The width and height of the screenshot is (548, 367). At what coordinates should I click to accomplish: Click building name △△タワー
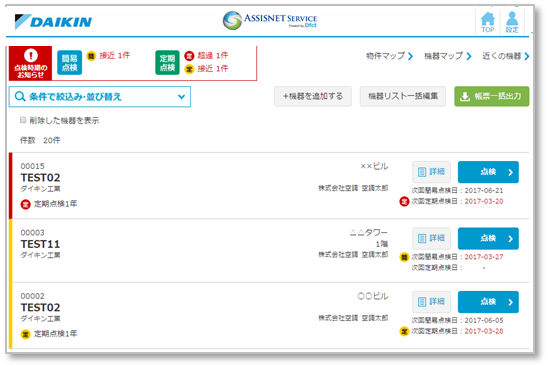point(369,233)
